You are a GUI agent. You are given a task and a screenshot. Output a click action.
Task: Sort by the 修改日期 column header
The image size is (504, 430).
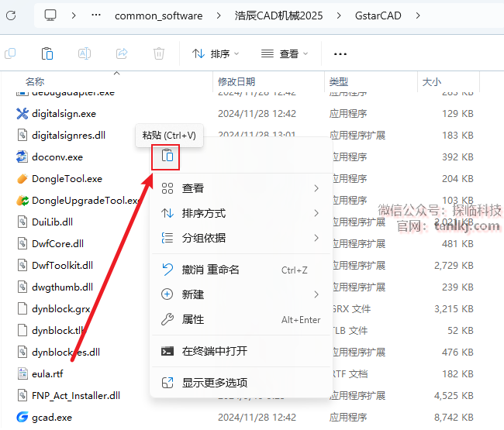coord(236,81)
